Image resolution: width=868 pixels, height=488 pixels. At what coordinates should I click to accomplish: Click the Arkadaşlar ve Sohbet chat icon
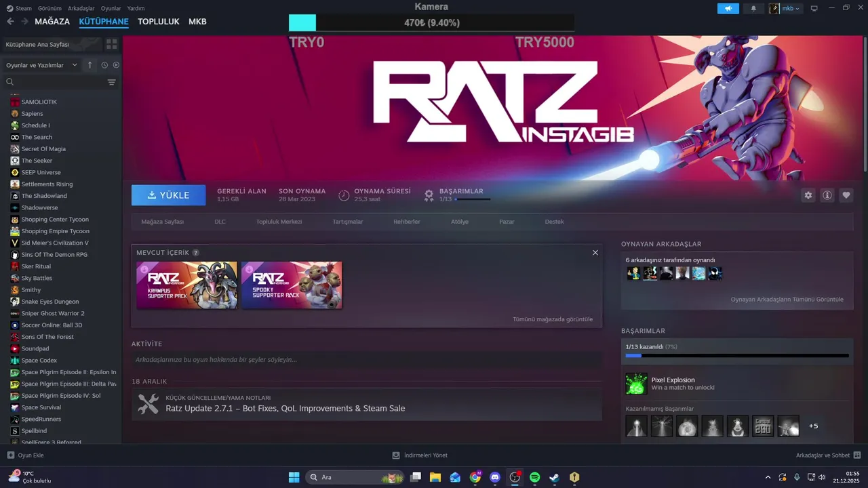pos(857,455)
